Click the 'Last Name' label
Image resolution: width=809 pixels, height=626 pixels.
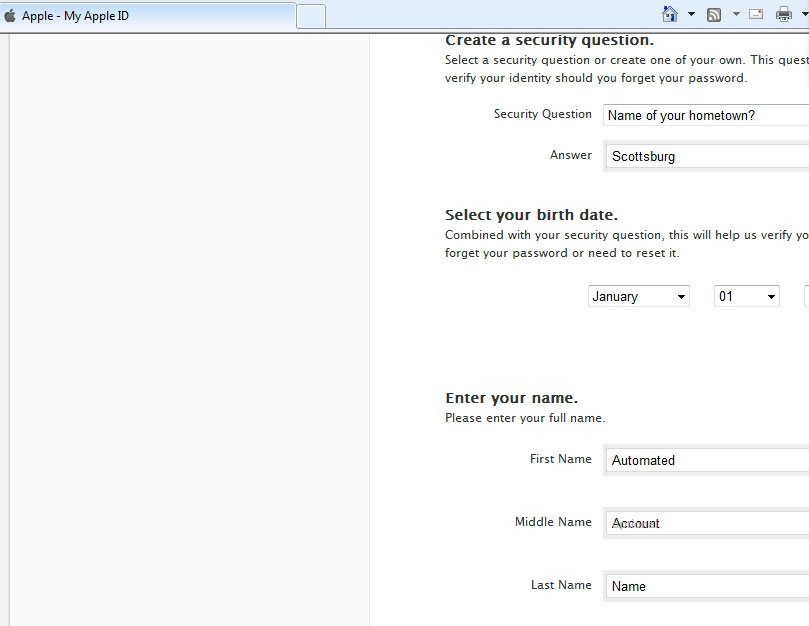[x=561, y=585]
